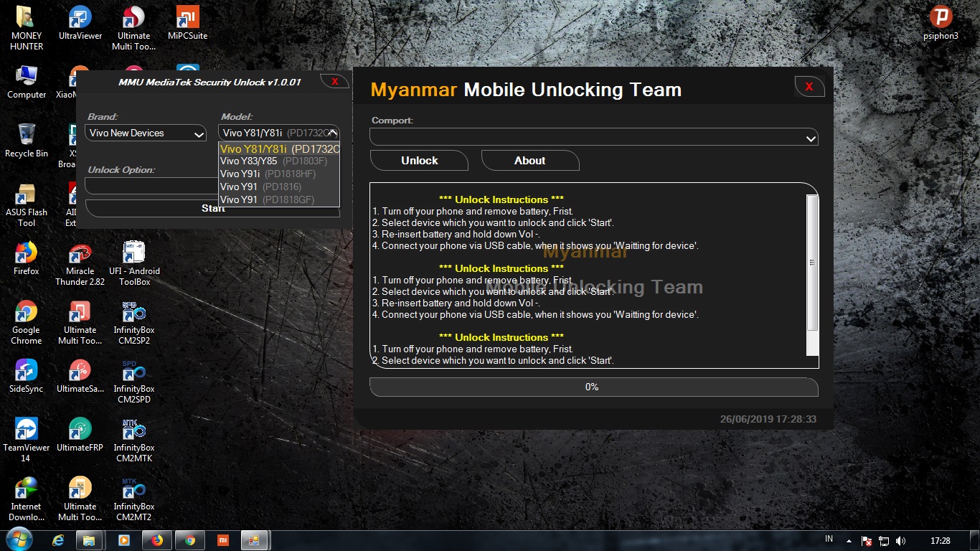
Task: Open SideSync desktop shortcut
Action: tap(27, 377)
